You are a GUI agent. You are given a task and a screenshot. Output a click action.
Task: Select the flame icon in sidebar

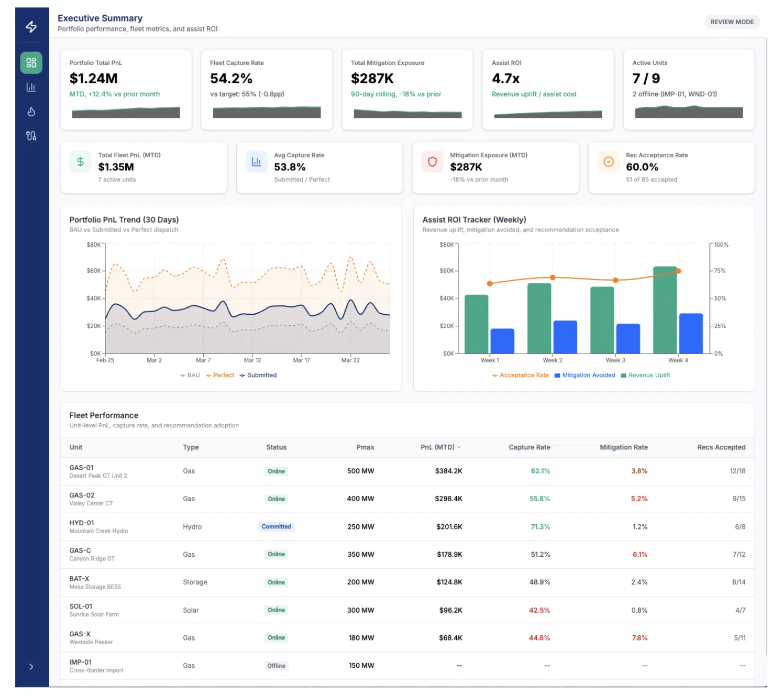[31, 112]
